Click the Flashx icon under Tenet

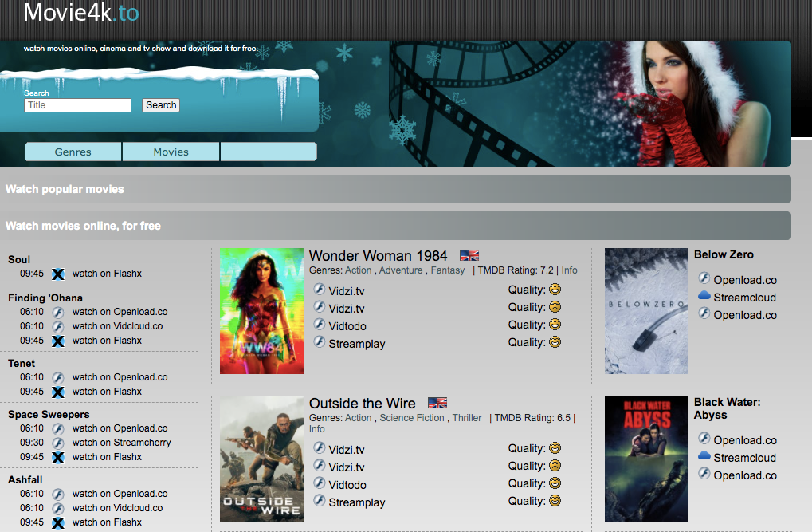click(x=58, y=392)
